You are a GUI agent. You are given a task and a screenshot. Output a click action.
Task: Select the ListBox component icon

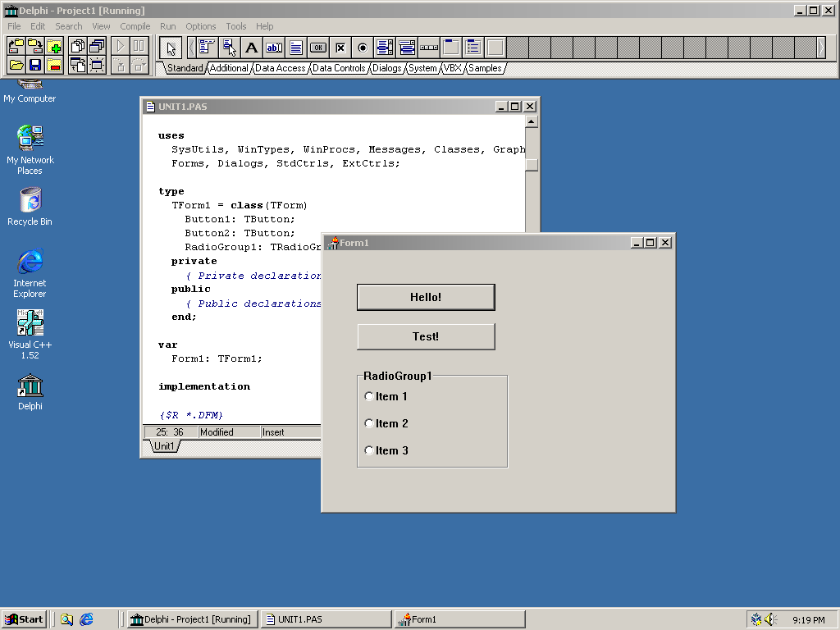[385, 48]
